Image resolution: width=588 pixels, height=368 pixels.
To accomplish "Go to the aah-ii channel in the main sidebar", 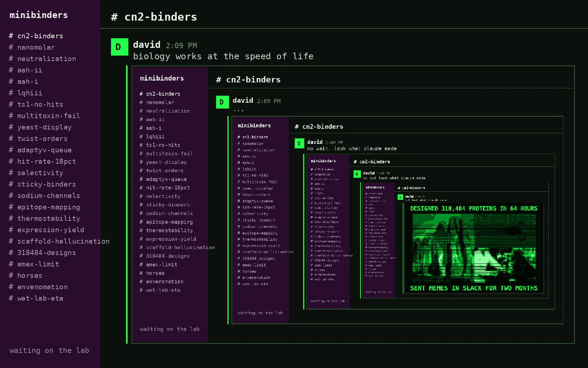I will coord(25,70).
